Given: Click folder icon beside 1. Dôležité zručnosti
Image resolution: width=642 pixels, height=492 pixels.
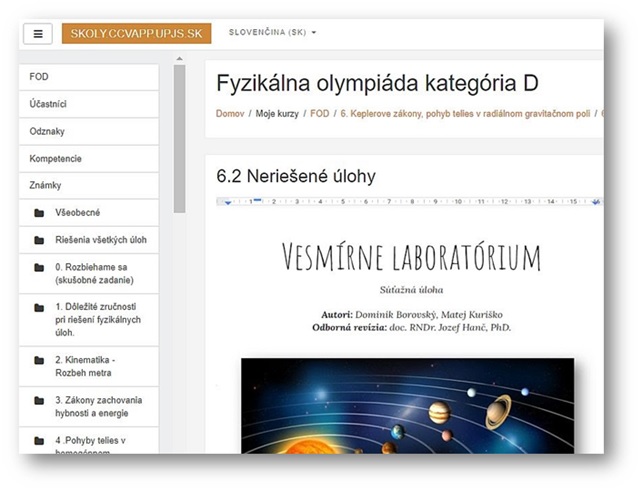Looking at the screenshot, I should click(x=39, y=307).
